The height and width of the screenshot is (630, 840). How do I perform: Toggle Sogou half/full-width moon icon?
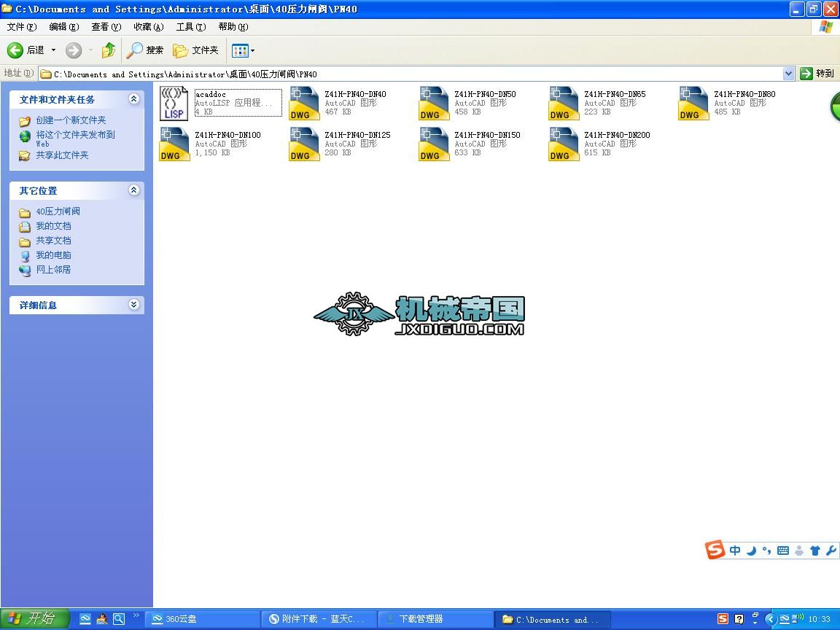pyautogui.click(x=751, y=551)
